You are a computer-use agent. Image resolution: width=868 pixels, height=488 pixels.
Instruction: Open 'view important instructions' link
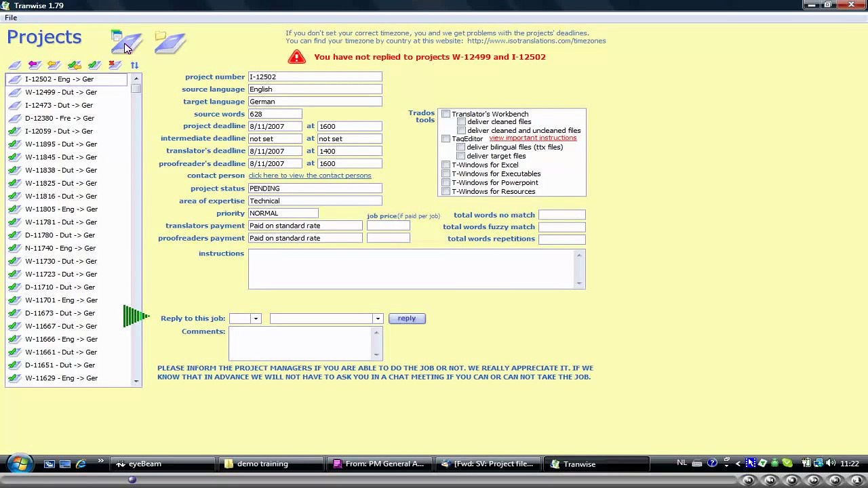tap(533, 138)
